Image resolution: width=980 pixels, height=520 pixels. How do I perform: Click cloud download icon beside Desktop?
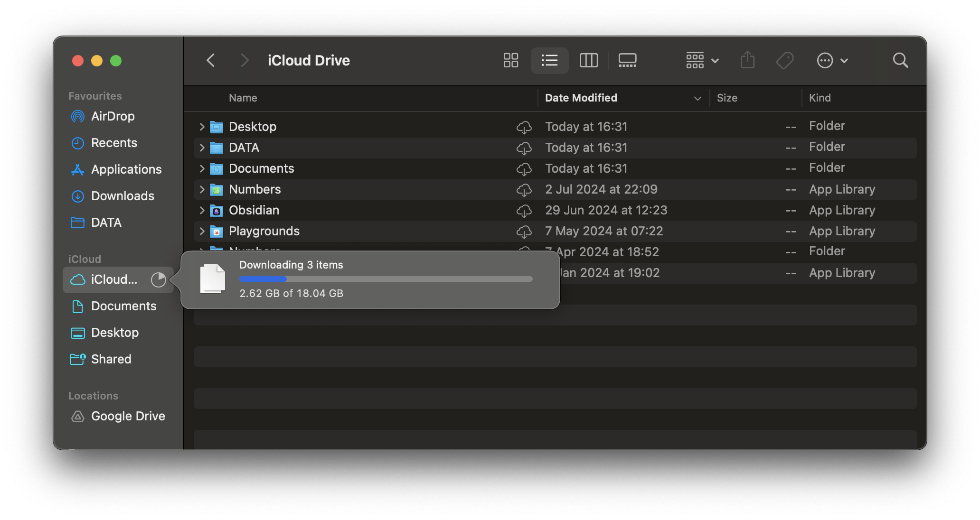point(524,127)
